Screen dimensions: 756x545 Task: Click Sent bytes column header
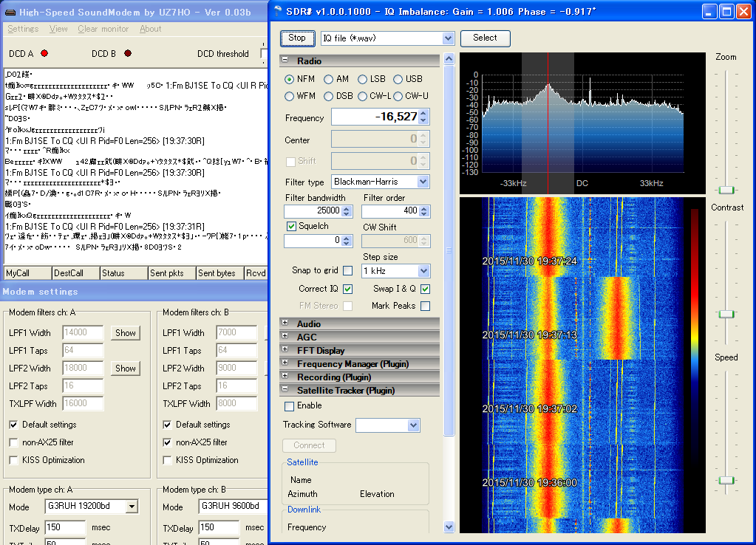pyautogui.click(x=220, y=273)
